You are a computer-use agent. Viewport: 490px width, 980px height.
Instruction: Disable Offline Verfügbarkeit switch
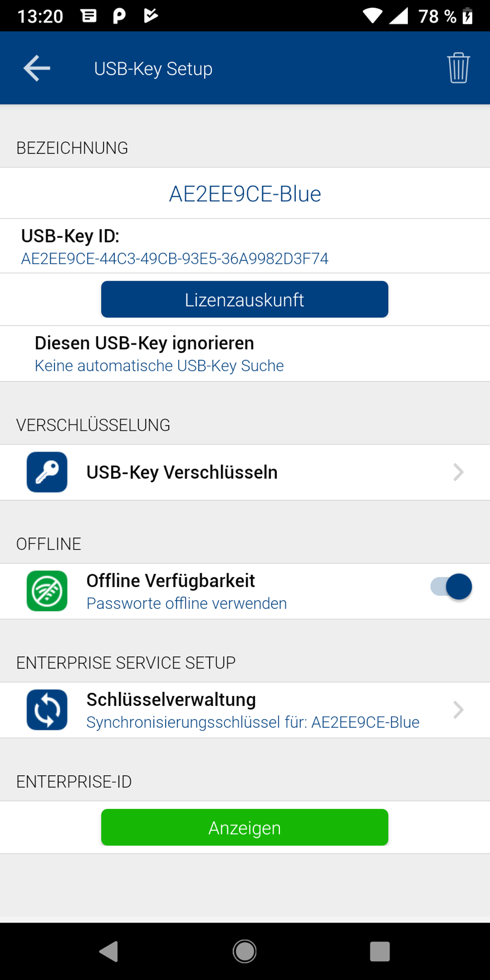(452, 587)
